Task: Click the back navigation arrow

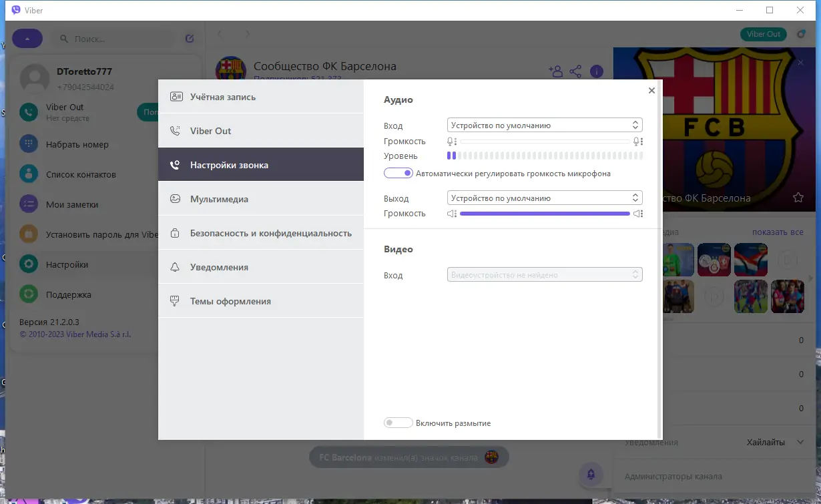Action: pos(220,33)
